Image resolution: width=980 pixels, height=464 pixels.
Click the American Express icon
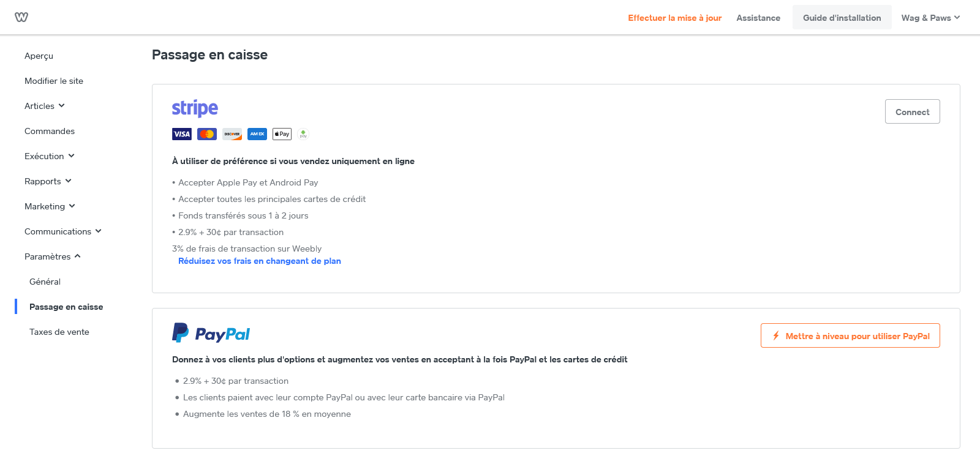pyautogui.click(x=257, y=134)
